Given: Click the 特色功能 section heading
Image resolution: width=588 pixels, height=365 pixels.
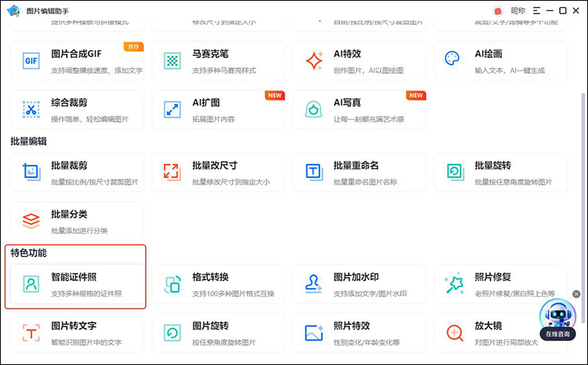Looking at the screenshot, I should click(28, 253).
